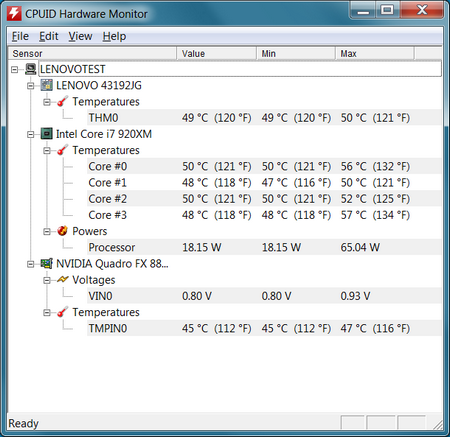450x437 pixels.
Task: Click the Value column header
Action: point(216,54)
